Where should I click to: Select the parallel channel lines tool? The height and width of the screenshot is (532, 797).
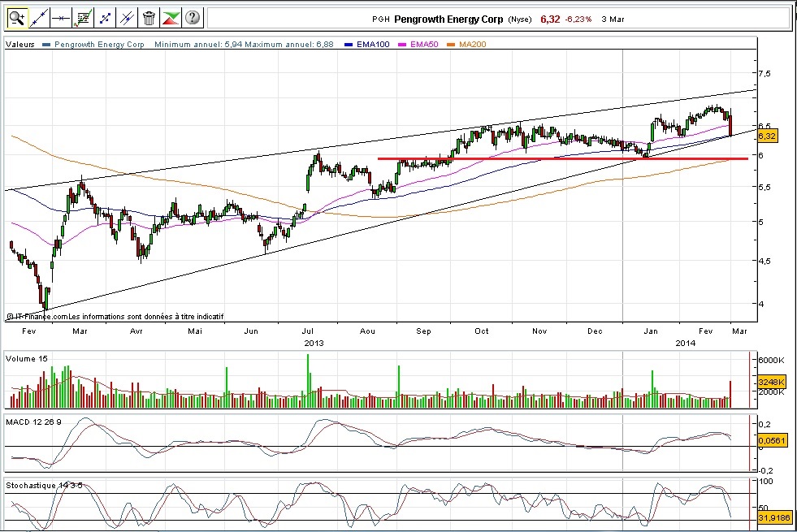127,19
